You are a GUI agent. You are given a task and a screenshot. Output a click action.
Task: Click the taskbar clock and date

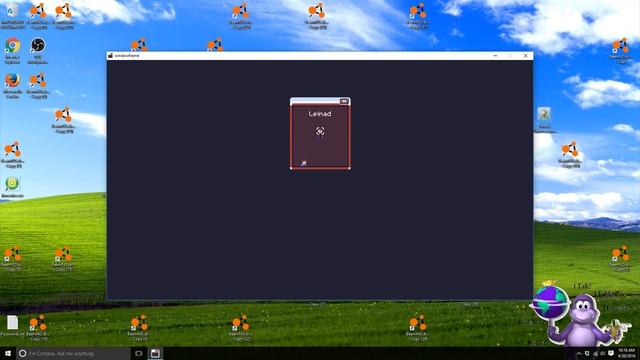(627, 353)
